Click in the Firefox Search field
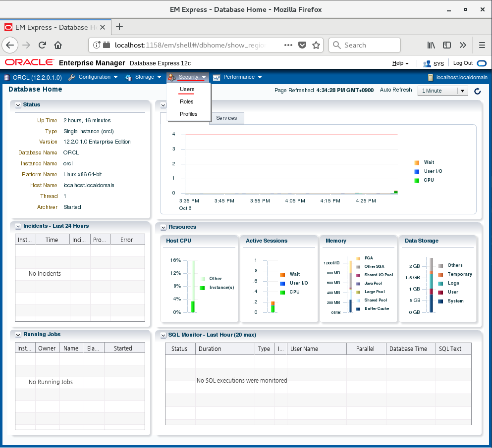 [365, 45]
